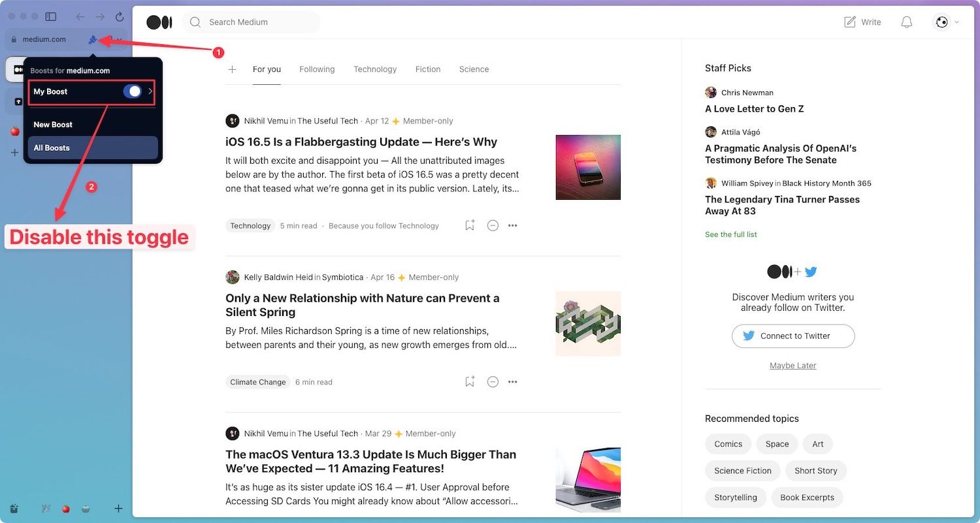Click the Technology tag on iOS article
Screen dimensions: 980x523
250,226
